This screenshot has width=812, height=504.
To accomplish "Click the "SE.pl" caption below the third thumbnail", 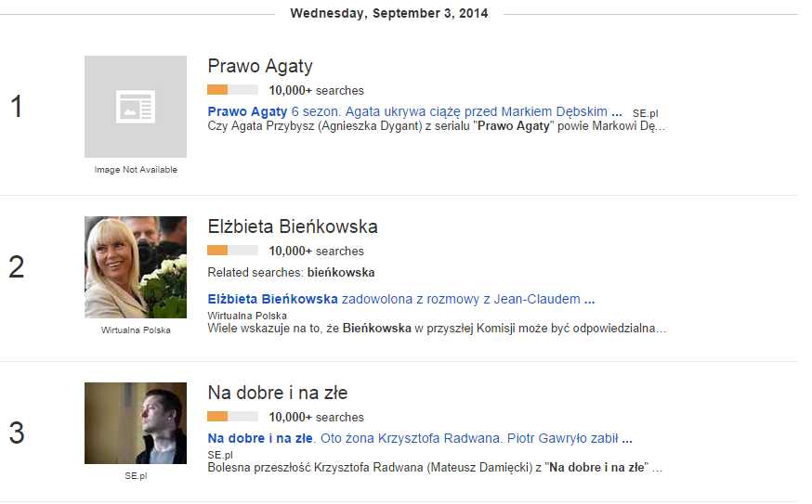I will pos(136,475).
